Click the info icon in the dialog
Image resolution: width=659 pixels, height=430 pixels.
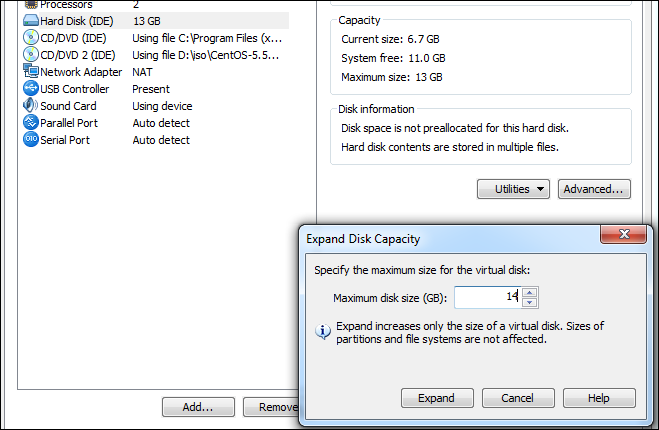coord(323,331)
